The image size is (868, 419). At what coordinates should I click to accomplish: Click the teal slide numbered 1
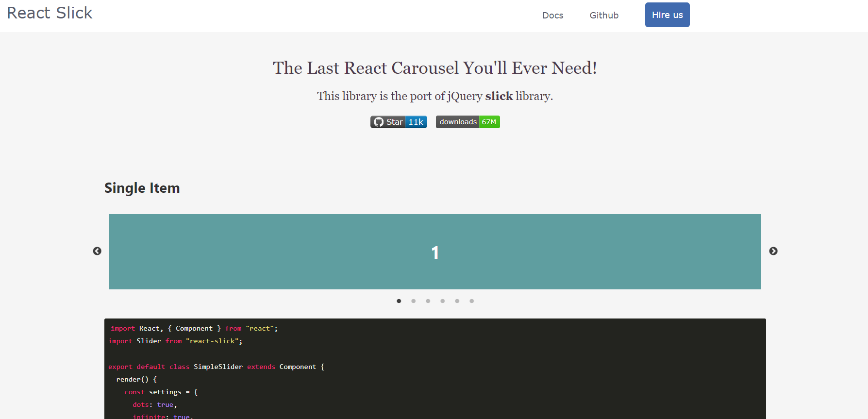pyautogui.click(x=435, y=251)
